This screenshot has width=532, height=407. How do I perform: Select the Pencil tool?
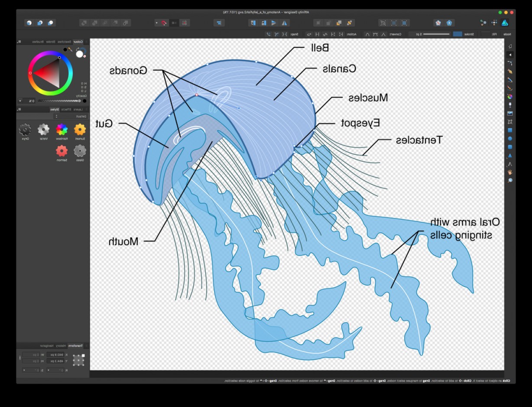pyautogui.click(x=510, y=80)
